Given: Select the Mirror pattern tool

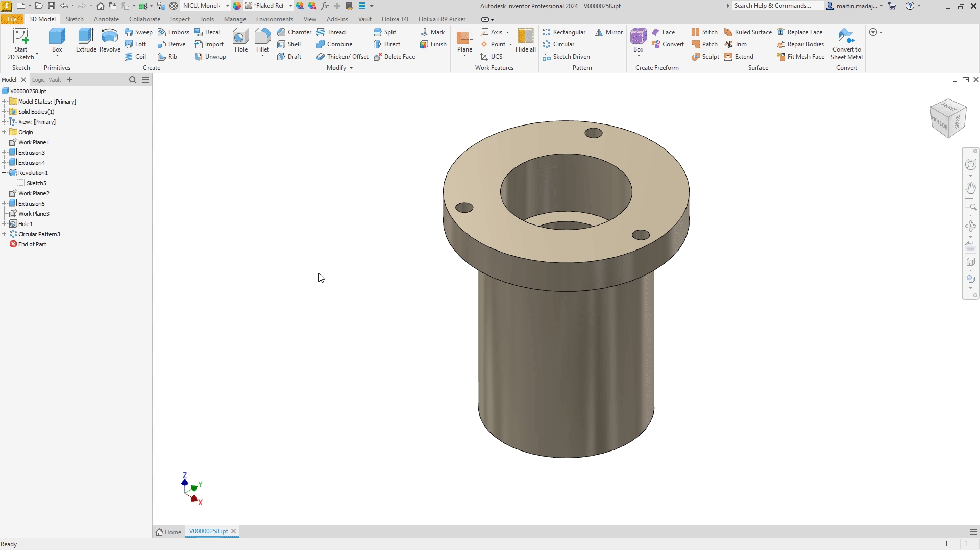Looking at the screenshot, I should (609, 32).
